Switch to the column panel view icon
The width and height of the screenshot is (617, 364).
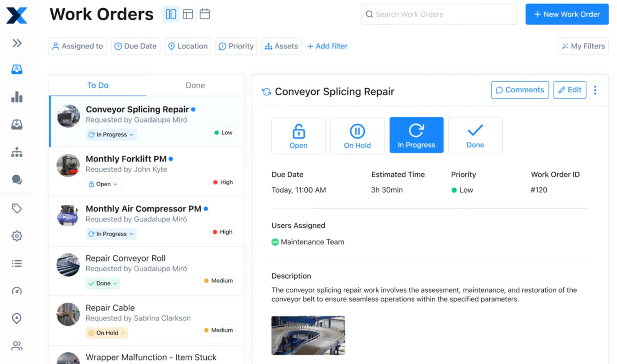coord(171,14)
